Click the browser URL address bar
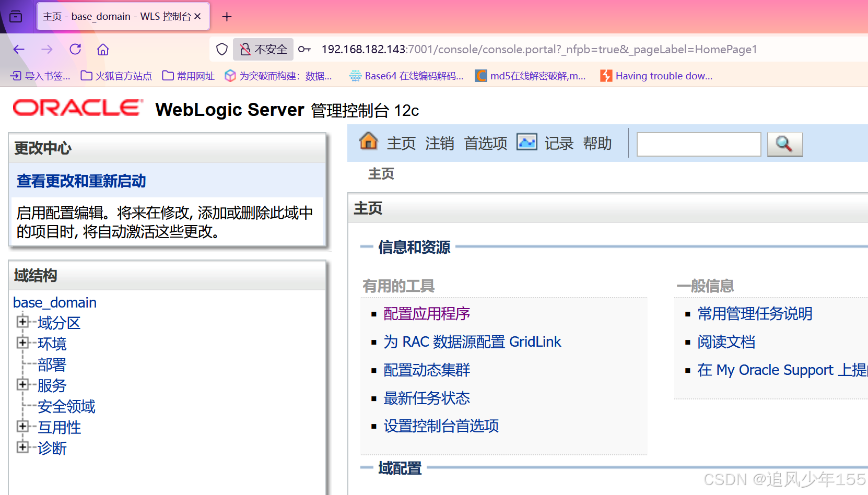Image resolution: width=868 pixels, height=495 pixels. pos(538,50)
